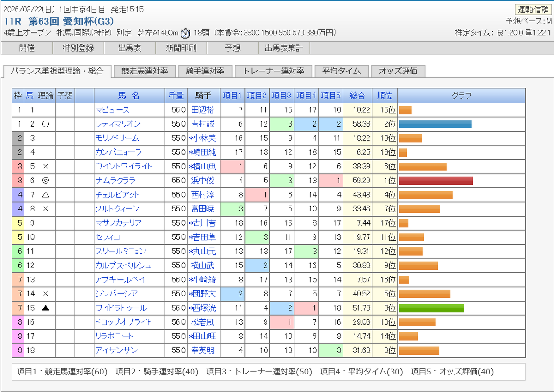Sort by the 騎手 column header
Screen dimensions: 554x392
click(204, 96)
